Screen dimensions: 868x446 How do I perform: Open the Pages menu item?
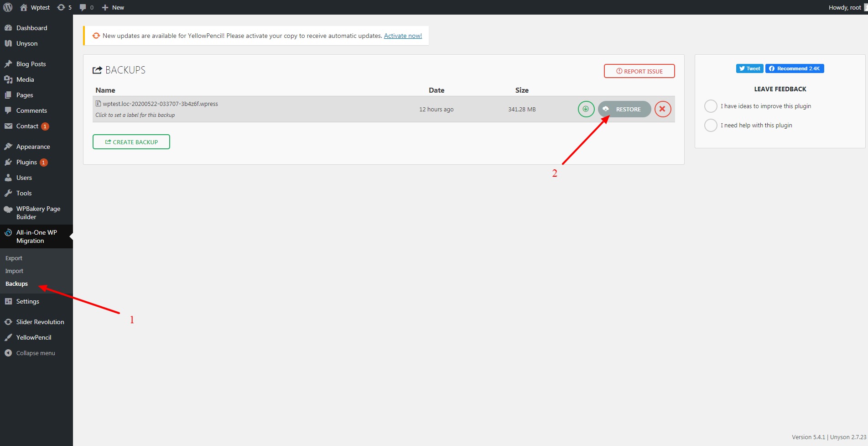pyautogui.click(x=36, y=95)
